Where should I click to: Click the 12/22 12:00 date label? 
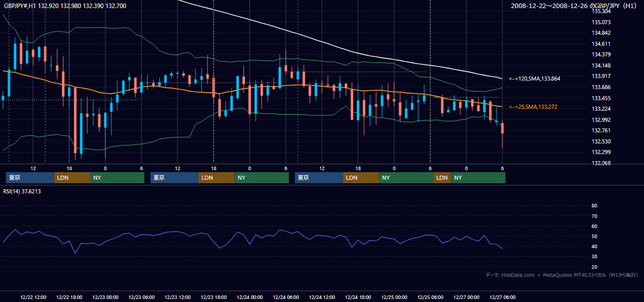[33, 297]
